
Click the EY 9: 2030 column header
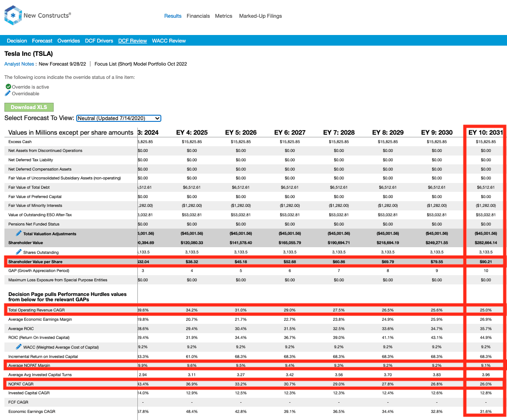(x=437, y=132)
